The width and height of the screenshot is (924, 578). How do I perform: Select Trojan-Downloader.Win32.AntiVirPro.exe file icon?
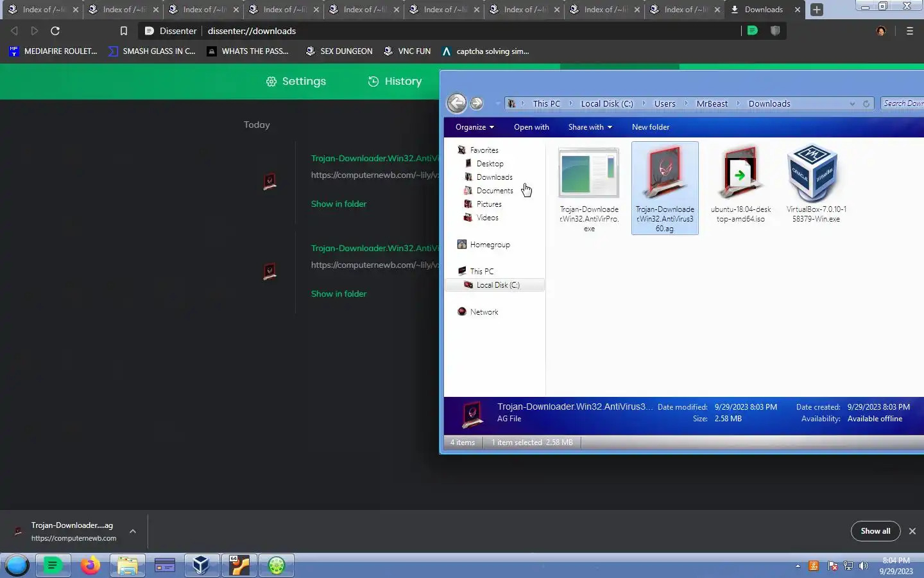tap(589, 173)
